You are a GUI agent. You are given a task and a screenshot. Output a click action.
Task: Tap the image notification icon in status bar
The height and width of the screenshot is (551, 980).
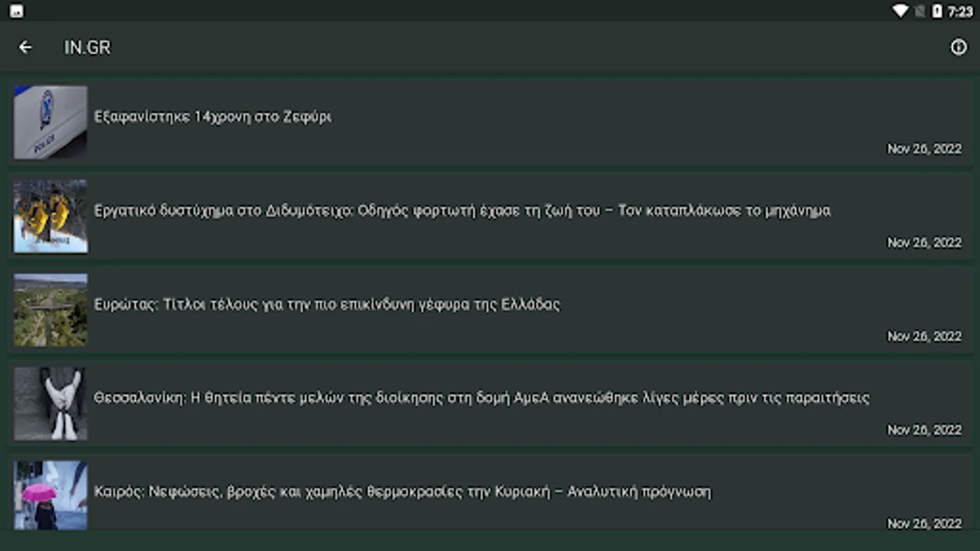pos(17,11)
